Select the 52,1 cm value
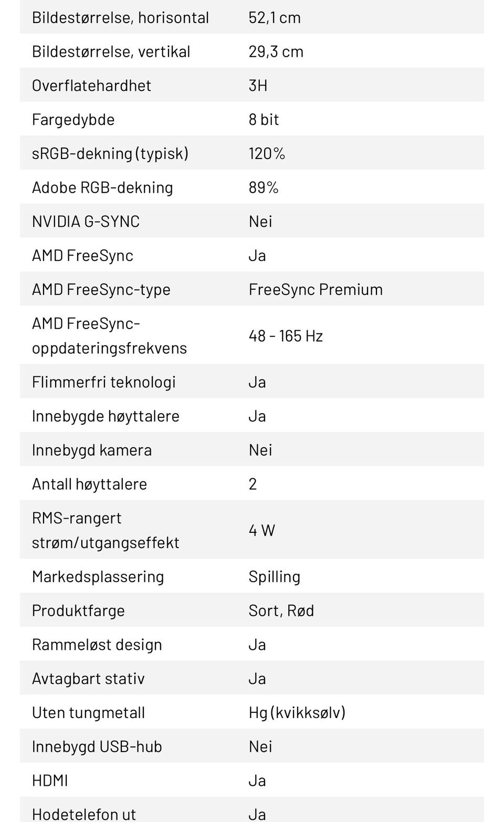Image resolution: width=504 pixels, height=822 pixels. coord(275,17)
